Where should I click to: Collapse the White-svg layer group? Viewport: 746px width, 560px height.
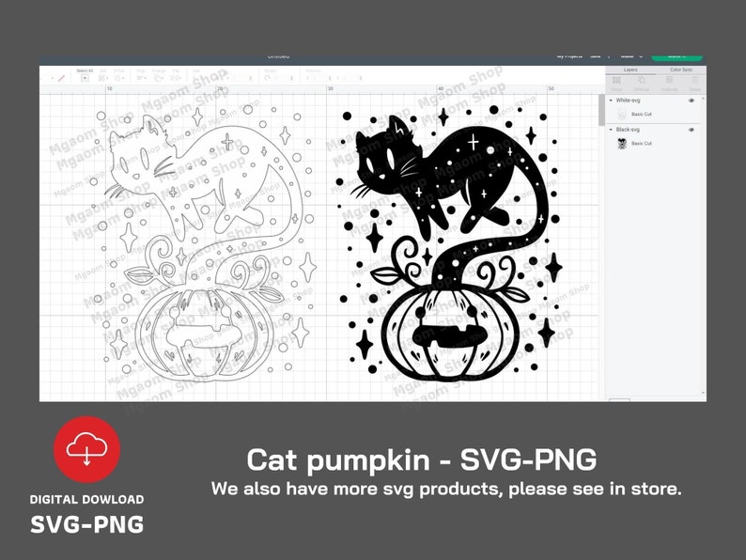(x=611, y=101)
